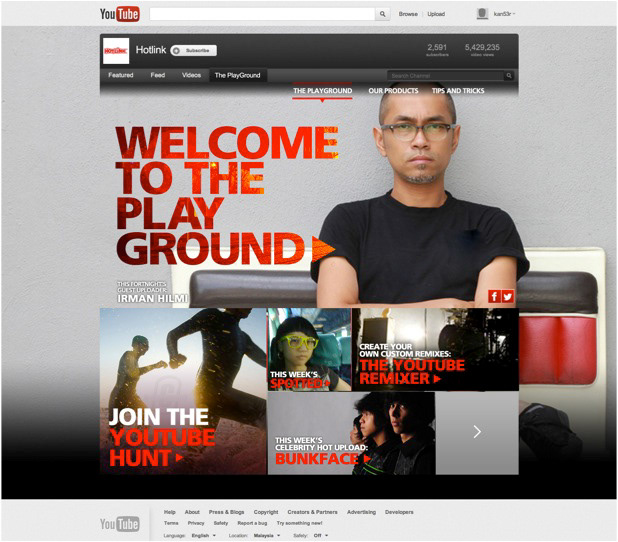Open the kan53r account dropdown
The image size is (618, 542).
504,14
